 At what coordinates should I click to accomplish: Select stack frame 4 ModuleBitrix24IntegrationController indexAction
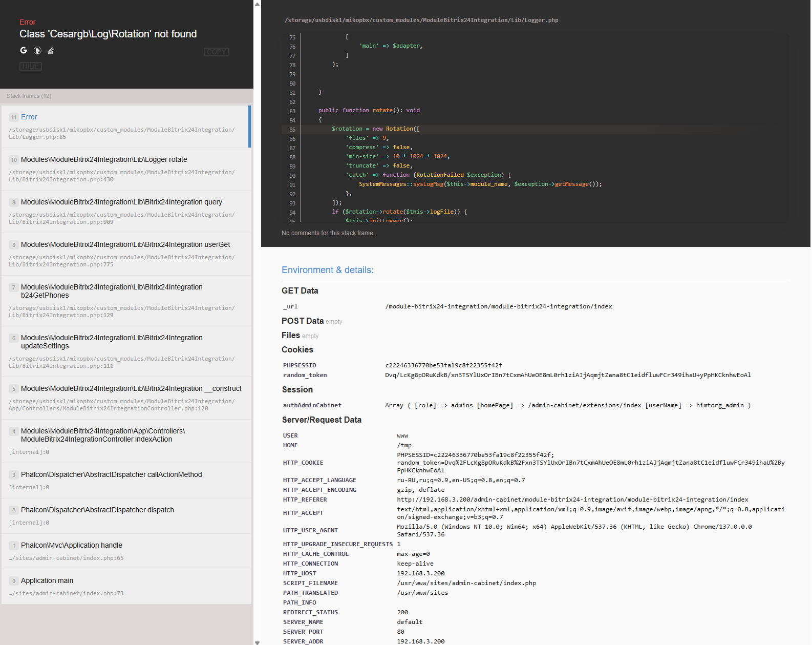(126, 441)
